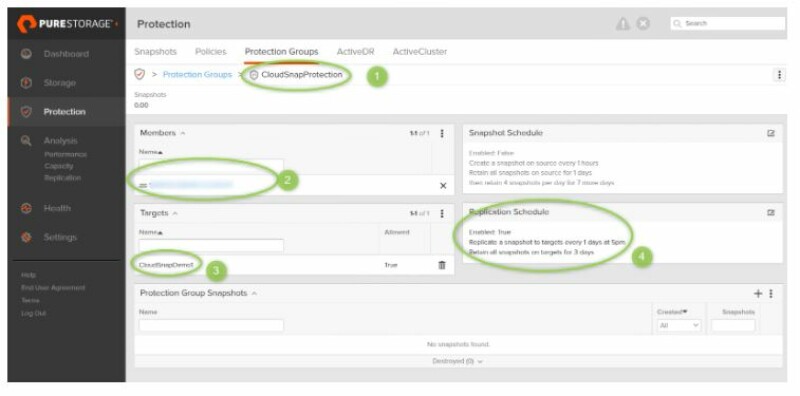Collapse the Targets panel
Screen dimensions: 800x396
pyautogui.click(x=175, y=213)
